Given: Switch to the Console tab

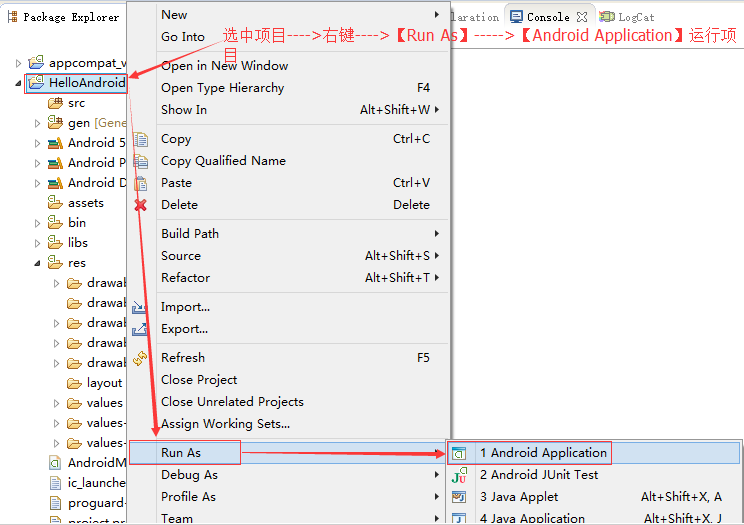Looking at the screenshot, I should [x=548, y=17].
